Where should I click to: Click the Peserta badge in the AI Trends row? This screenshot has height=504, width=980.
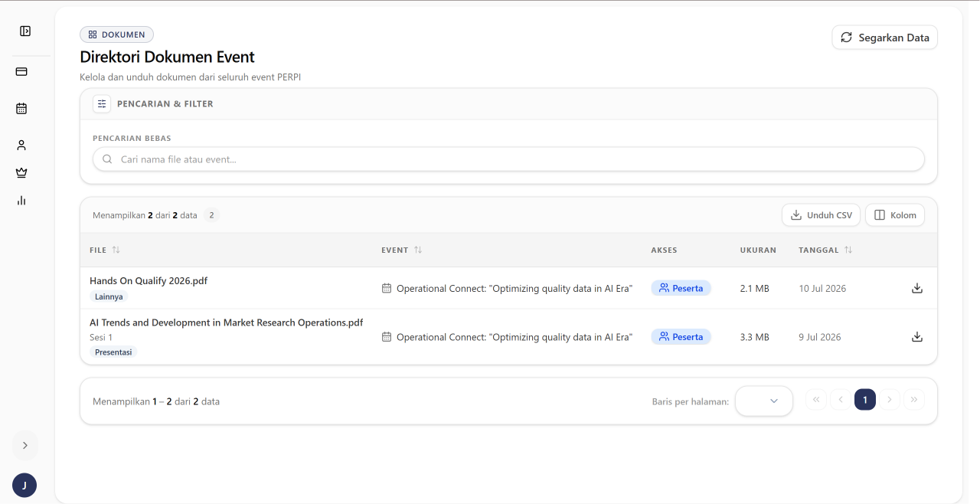point(681,337)
